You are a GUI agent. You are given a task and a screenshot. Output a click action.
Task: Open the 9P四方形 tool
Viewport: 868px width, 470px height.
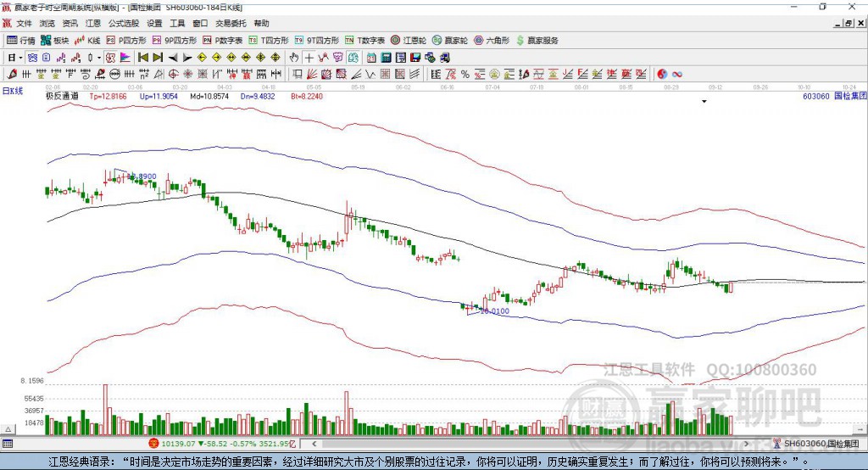(175, 41)
